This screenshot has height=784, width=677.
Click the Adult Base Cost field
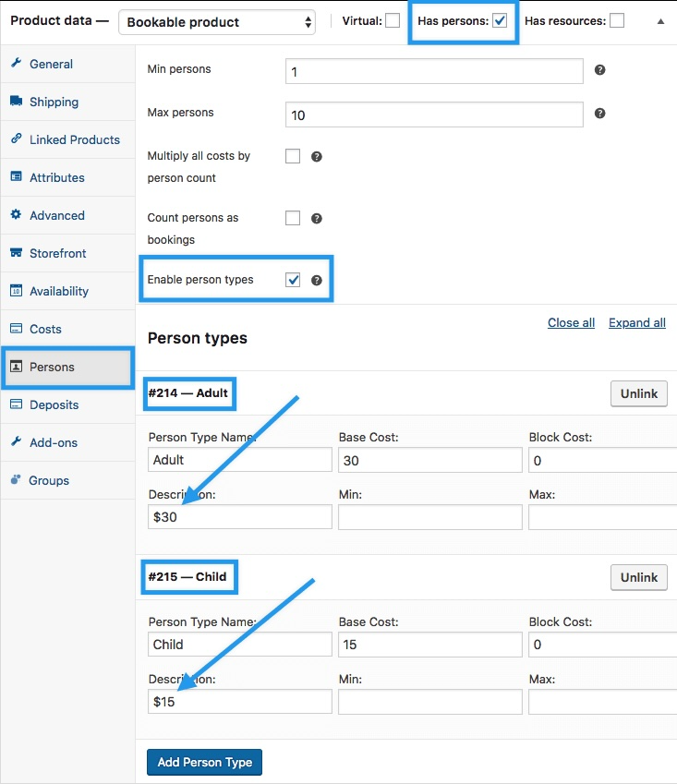click(430, 460)
